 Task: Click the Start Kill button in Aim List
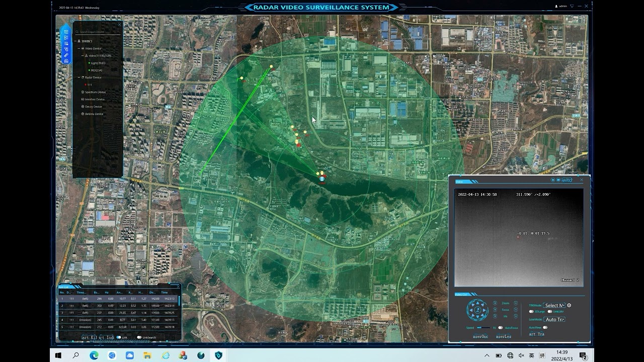[x=89, y=337]
